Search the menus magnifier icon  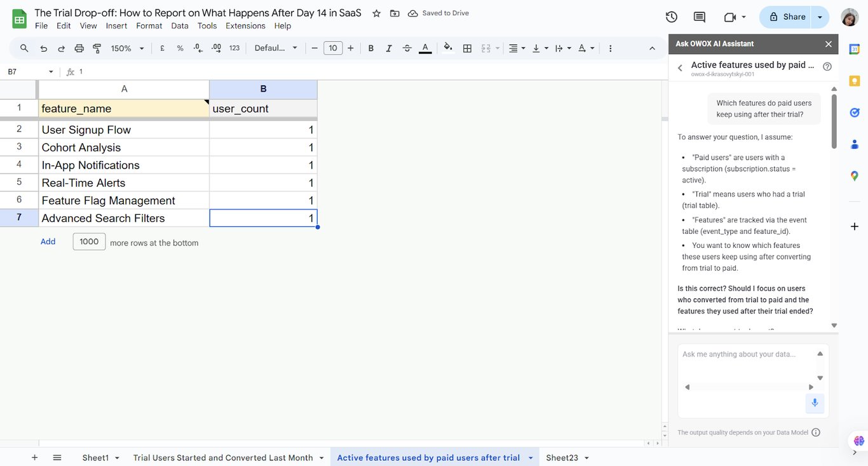coord(24,48)
